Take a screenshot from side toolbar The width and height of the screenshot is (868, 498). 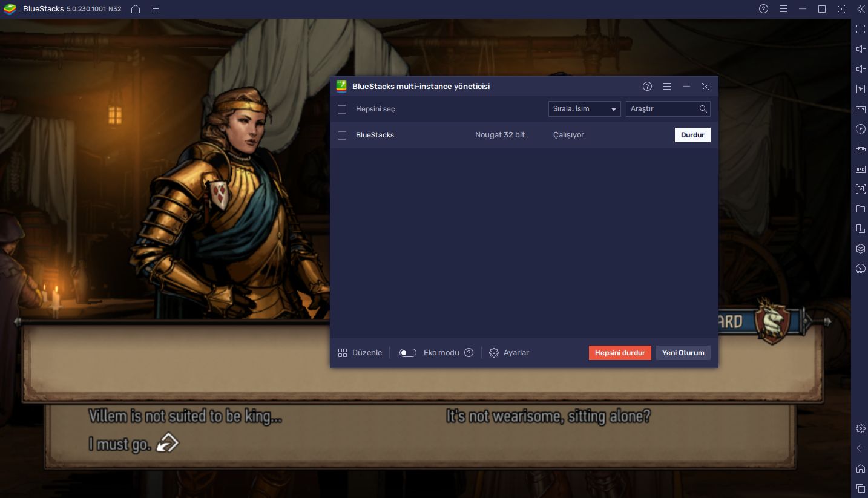(x=861, y=189)
